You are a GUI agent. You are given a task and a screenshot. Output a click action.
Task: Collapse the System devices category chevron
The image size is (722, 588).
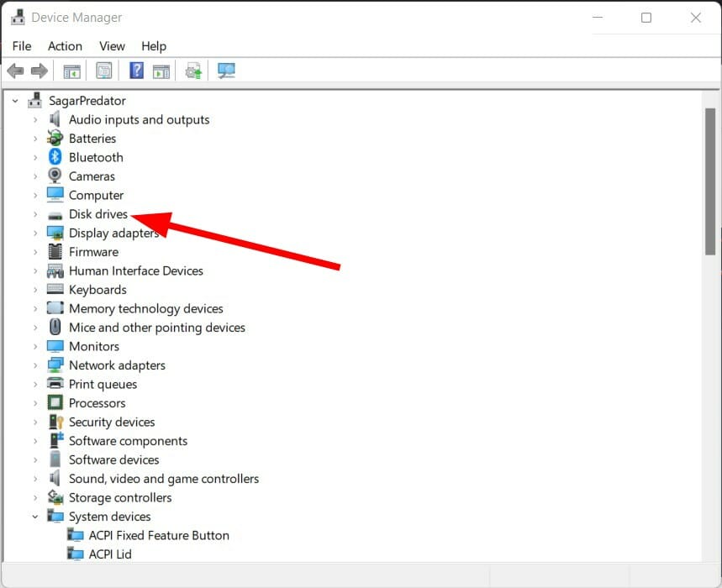point(35,517)
